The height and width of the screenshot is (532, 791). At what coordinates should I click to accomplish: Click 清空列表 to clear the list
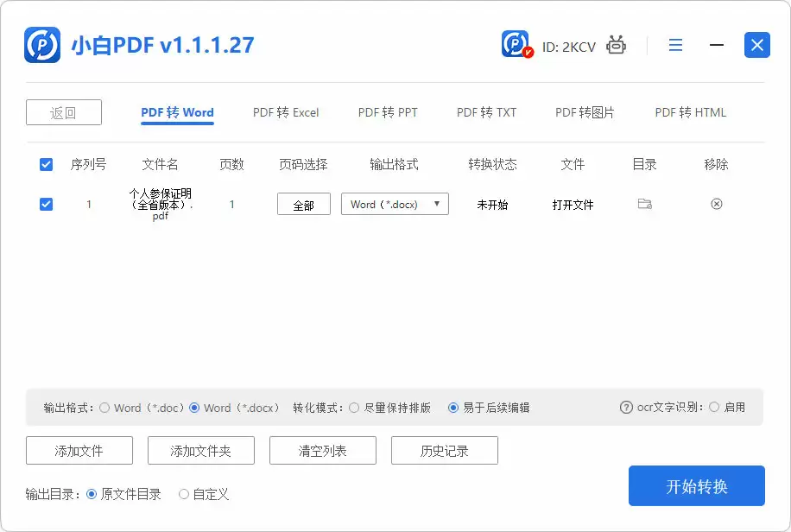point(322,450)
